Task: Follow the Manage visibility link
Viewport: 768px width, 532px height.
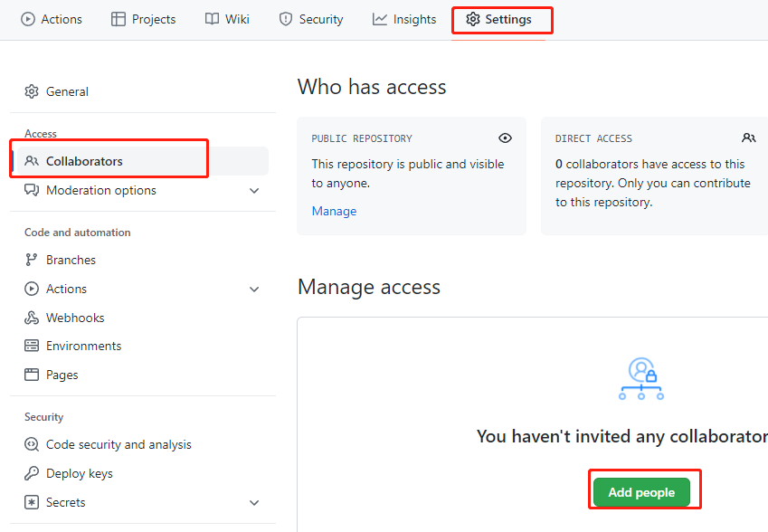Action: pyautogui.click(x=334, y=211)
